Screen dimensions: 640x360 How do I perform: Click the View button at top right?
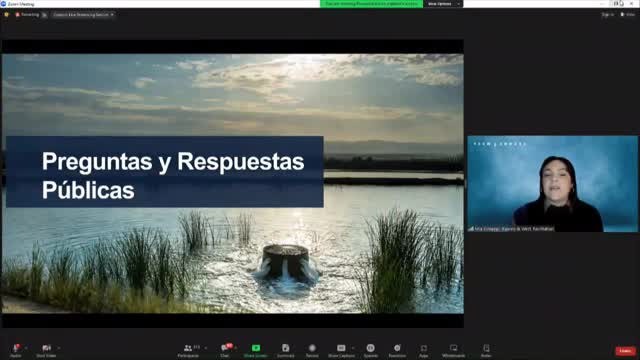pyautogui.click(x=628, y=14)
